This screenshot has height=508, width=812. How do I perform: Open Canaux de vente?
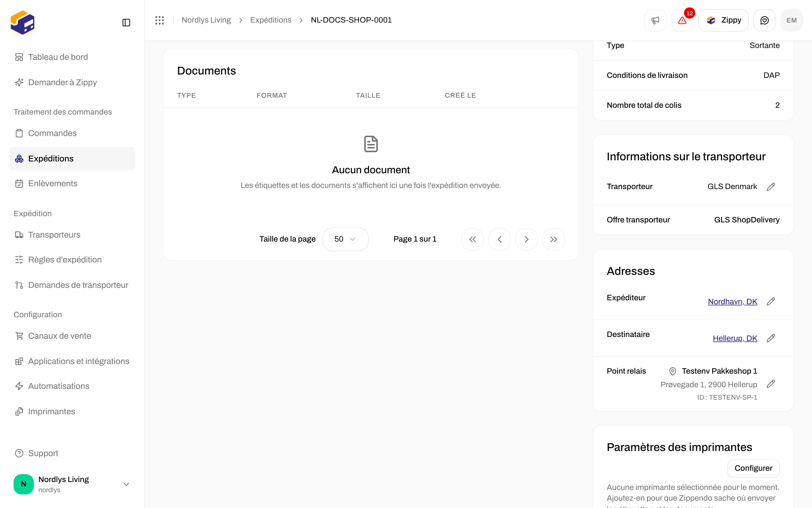(72, 336)
